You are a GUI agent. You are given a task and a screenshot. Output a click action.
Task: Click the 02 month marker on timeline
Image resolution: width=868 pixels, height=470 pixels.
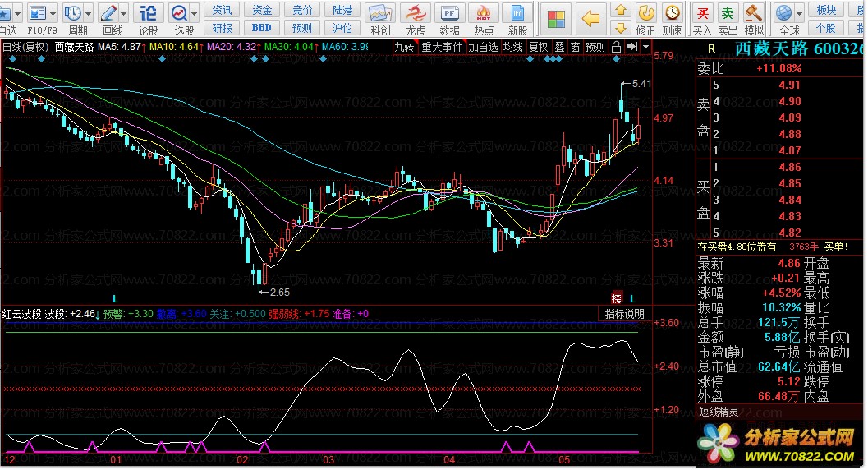[x=242, y=459]
